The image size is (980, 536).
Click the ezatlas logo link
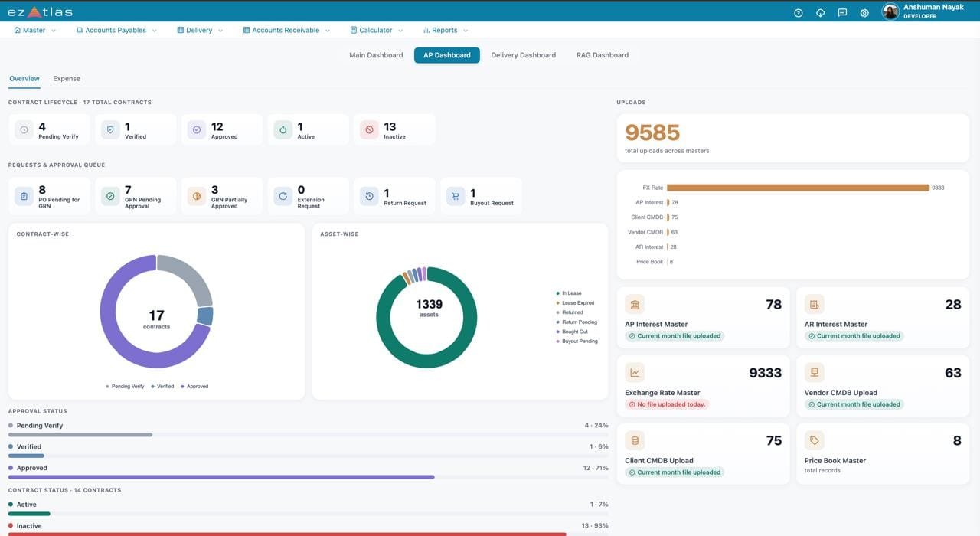(40, 12)
